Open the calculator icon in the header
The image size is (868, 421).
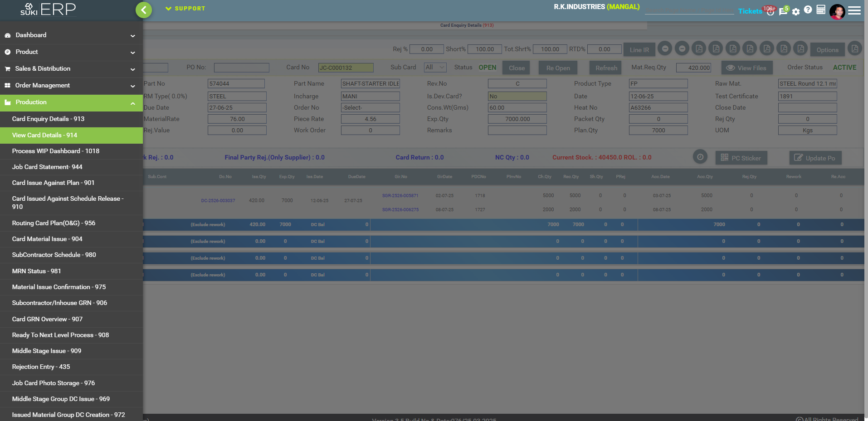[821, 10]
